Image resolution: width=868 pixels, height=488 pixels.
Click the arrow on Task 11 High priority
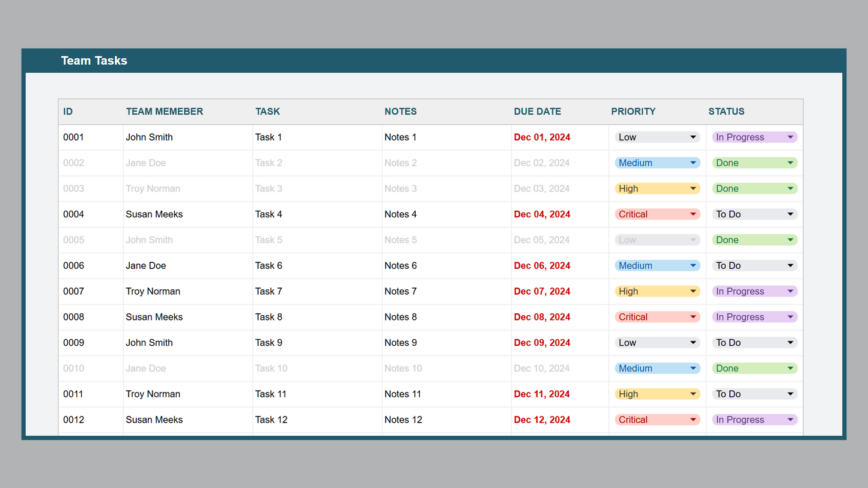point(693,394)
